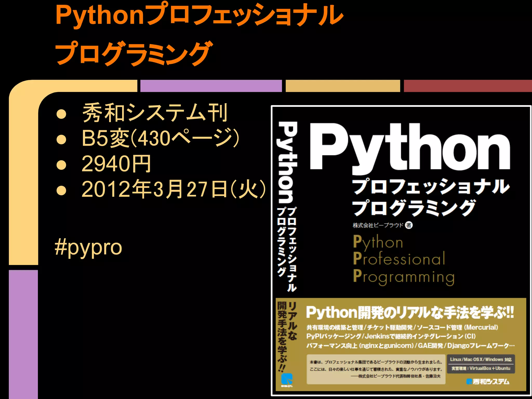Click the author line '株式会社ビープラウド 著'
The image size is (532, 399).
[383, 225]
